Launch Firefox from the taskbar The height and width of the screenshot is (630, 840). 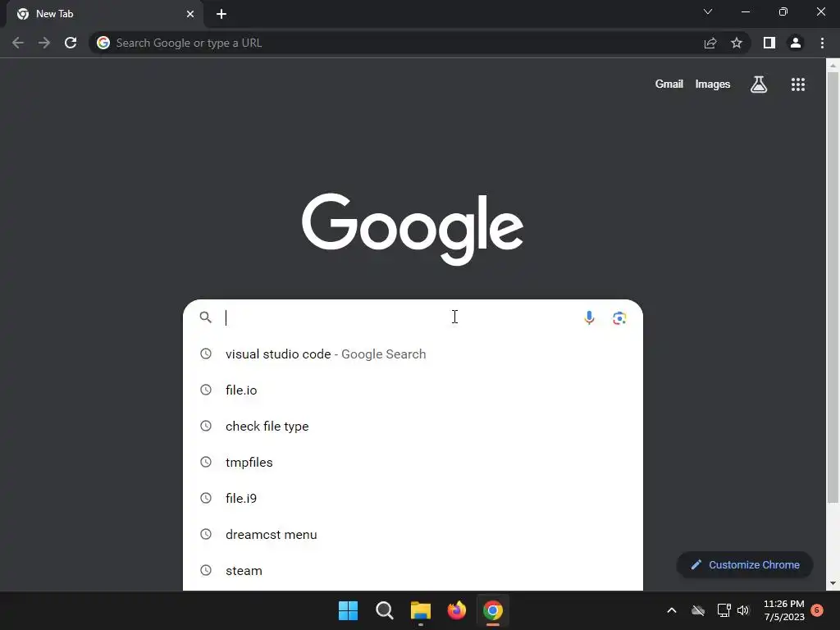[x=456, y=610]
